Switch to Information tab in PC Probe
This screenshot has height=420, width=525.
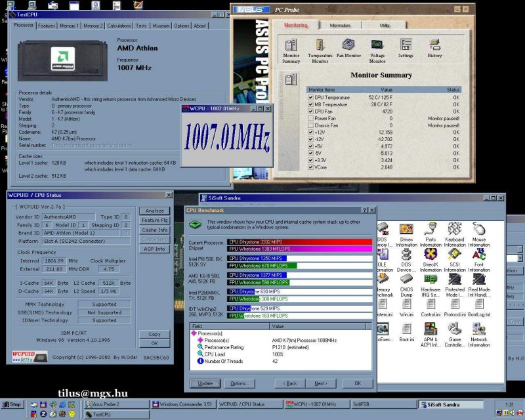tap(340, 25)
